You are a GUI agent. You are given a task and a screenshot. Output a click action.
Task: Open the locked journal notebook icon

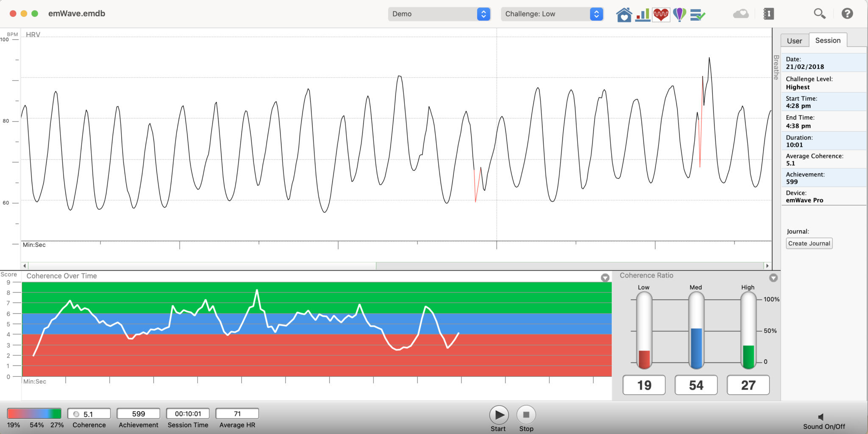pyautogui.click(x=768, y=14)
